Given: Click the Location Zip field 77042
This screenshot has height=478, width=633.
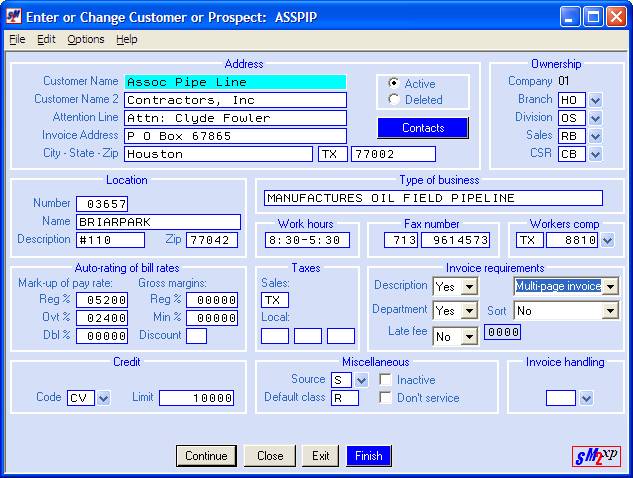Looking at the screenshot, I should 212,240.
